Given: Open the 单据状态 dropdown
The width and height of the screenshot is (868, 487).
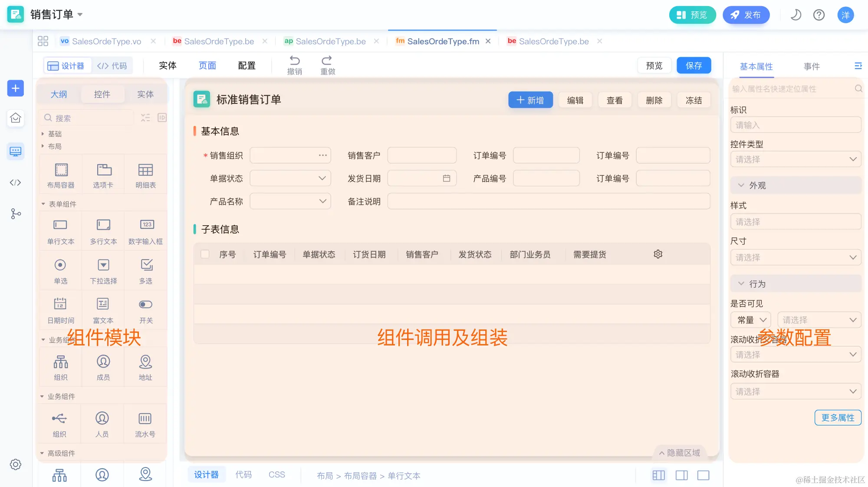Looking at the screenshot, I should tap(290, 178).
